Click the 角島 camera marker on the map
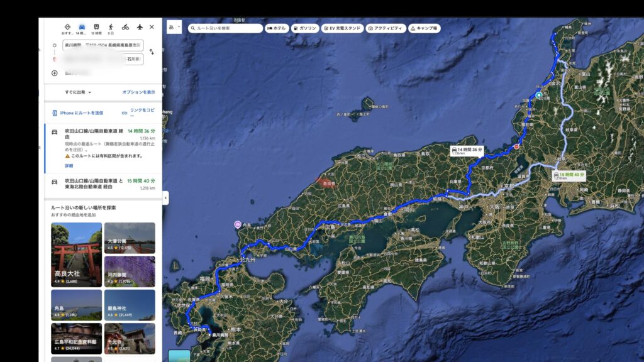Image resolution: width=644 pixels, height=362 pixels. click(x=238, y=224)
